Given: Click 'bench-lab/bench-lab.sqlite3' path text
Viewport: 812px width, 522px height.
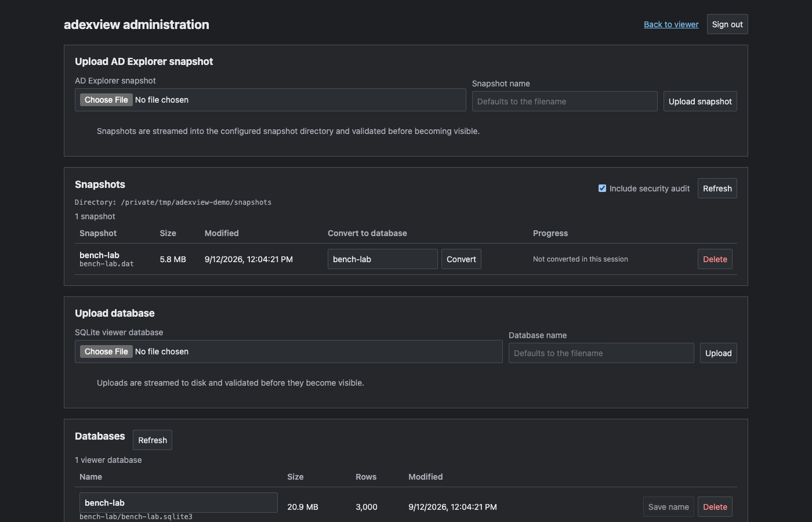Looking at the screenshot, I should [x=136, y=517].
